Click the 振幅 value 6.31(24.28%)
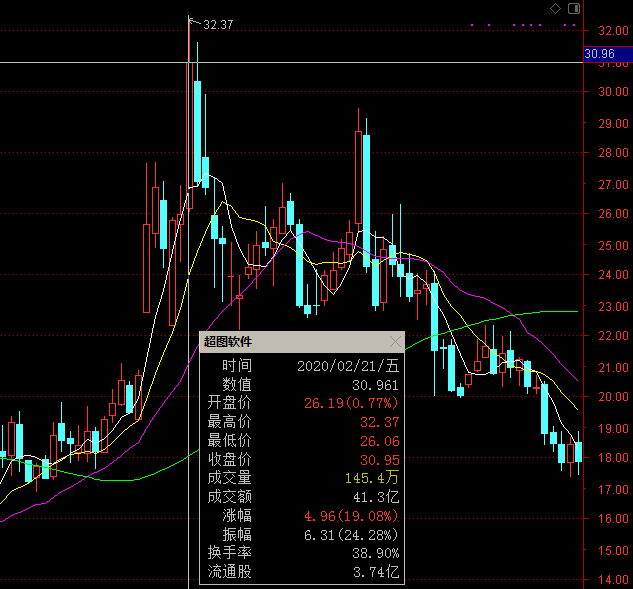 point(351,535)
